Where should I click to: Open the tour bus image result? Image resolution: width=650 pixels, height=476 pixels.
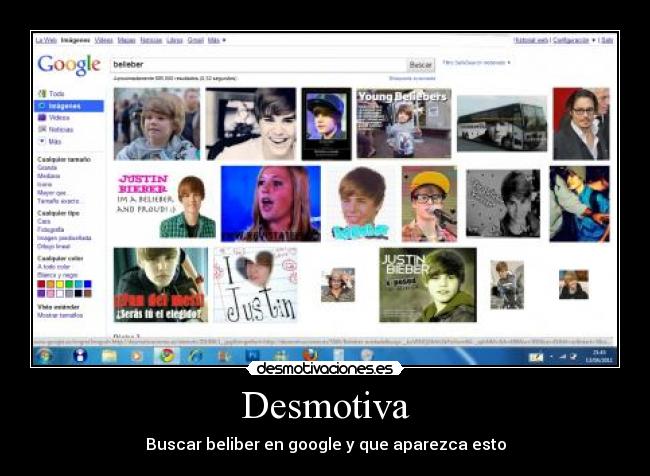[x=502, y=124]
